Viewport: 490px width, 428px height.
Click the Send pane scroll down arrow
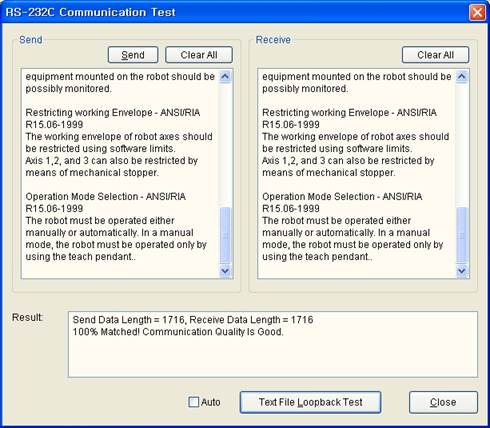point(225,271)
